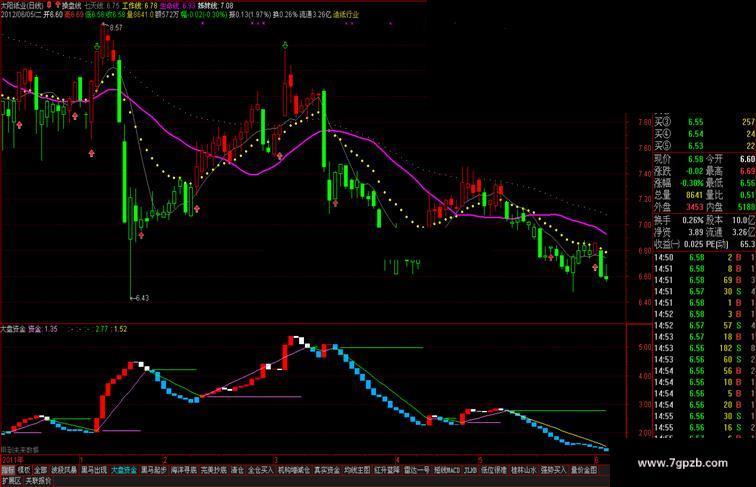Click the 总量 8641 value
756x487 pixels.
[x=695, y=195]
